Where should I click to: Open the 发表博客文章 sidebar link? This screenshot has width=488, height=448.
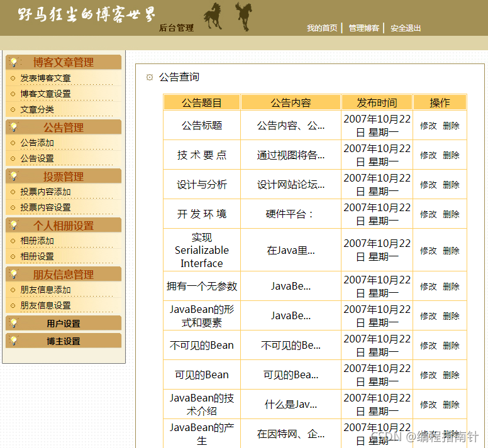45,78
